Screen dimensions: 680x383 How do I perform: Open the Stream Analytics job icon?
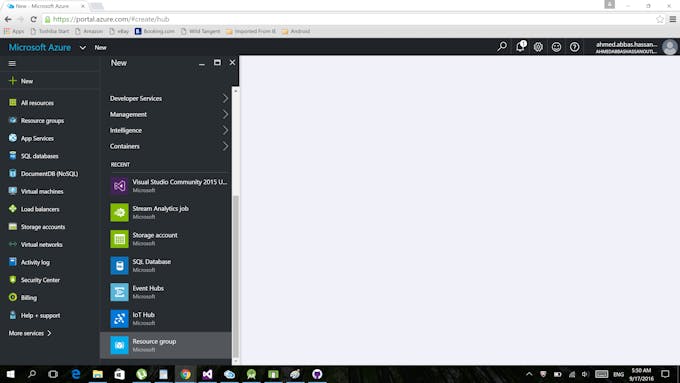[119, 213]
